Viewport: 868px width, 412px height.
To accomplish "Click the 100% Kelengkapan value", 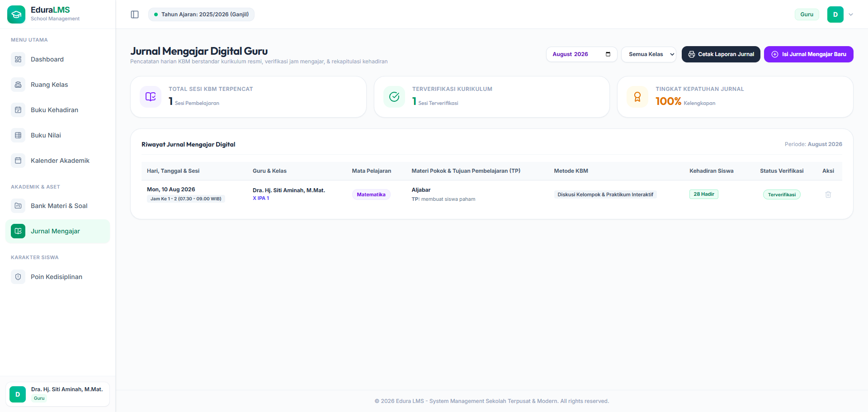I will [x=685, y=101].
